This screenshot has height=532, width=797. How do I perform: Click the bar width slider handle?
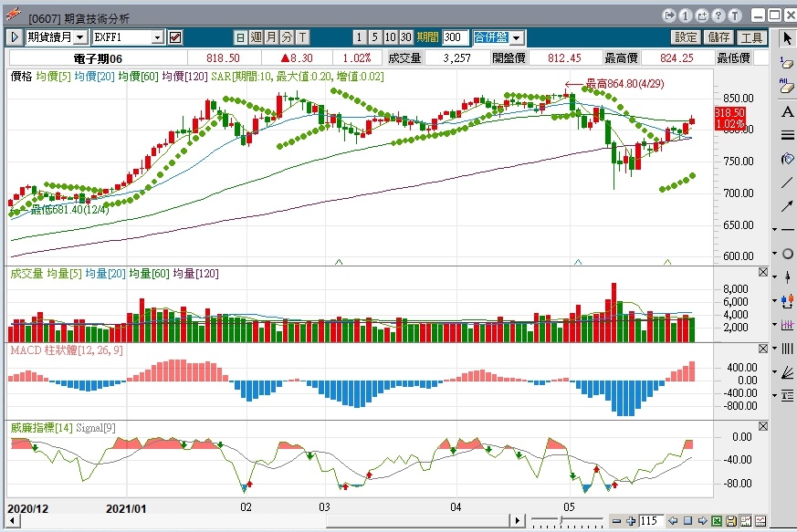point(561,520)
